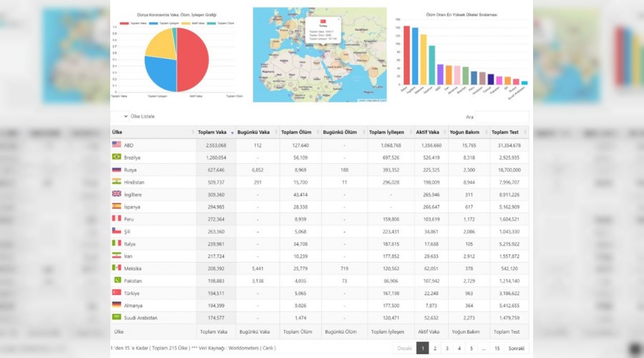Go to pagination page 3
Viewport: 644px width, 358px height.
click(447, 348)
